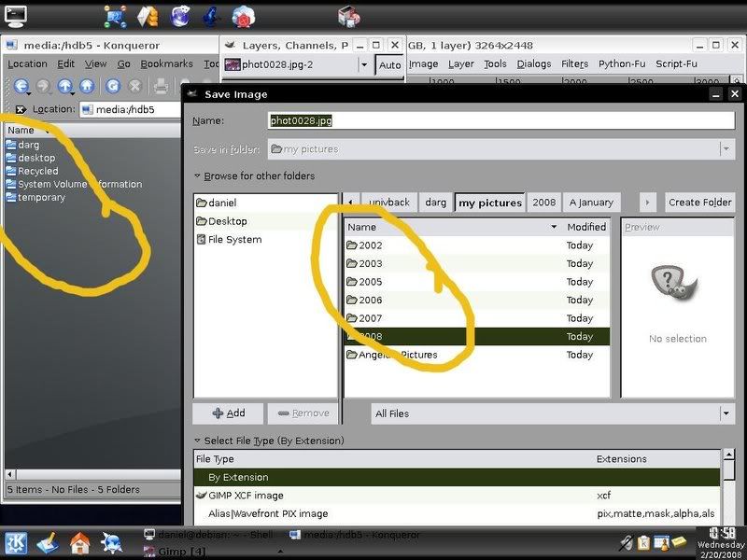Click the Konqueror location input field
The image size is (747, 560).
pyautogui.click(x=130, y=109)
